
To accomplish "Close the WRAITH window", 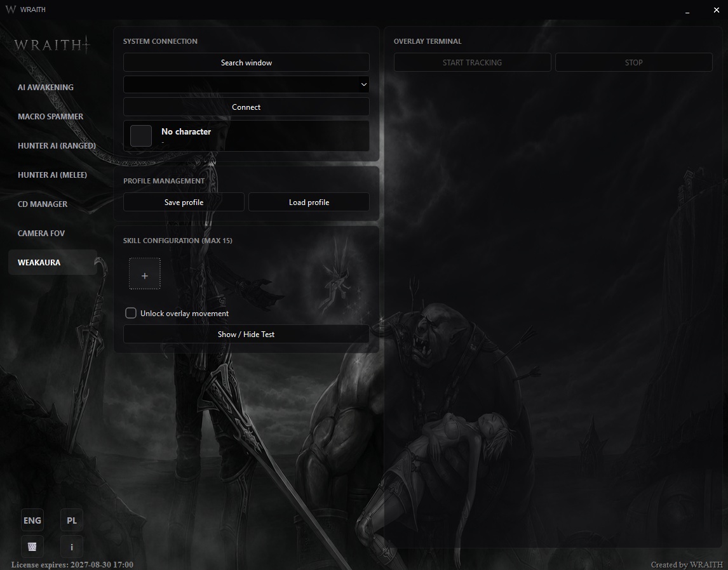I will click(716, 10).
